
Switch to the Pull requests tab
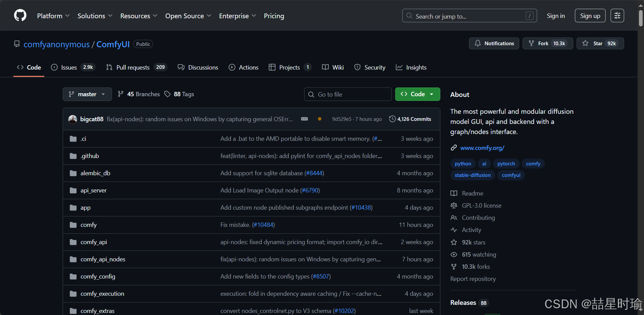137,67
